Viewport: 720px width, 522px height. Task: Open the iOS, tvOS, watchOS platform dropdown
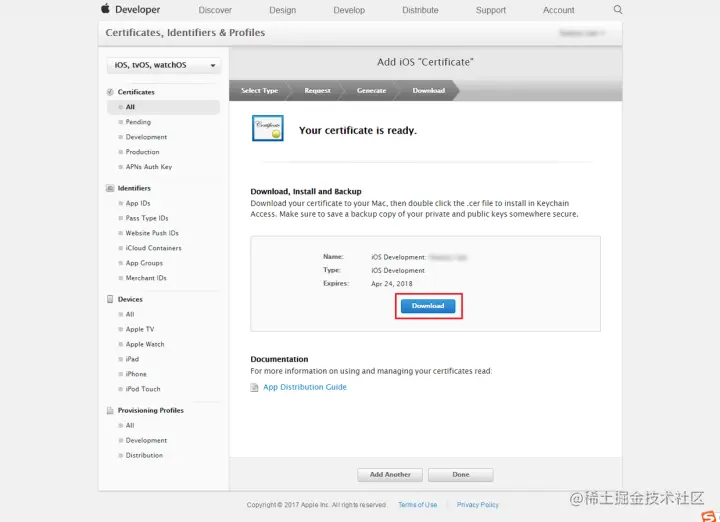[x=163, y=65]
